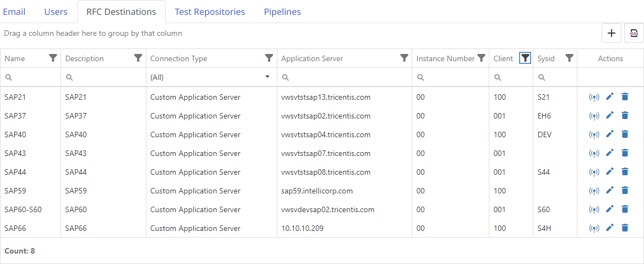Test connection for SAP37 row
Viewport: 644px width, 264px height.
coord(594,116)
